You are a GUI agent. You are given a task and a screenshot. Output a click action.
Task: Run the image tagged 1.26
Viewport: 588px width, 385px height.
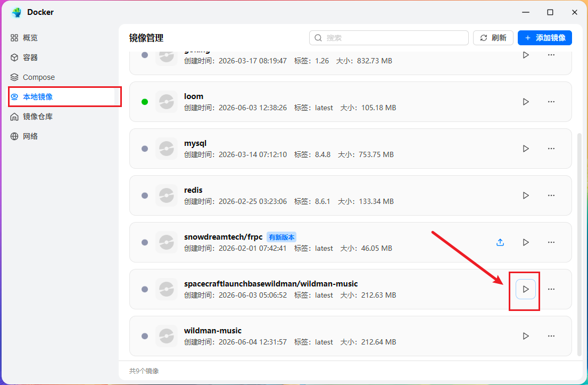coord(526,55)
